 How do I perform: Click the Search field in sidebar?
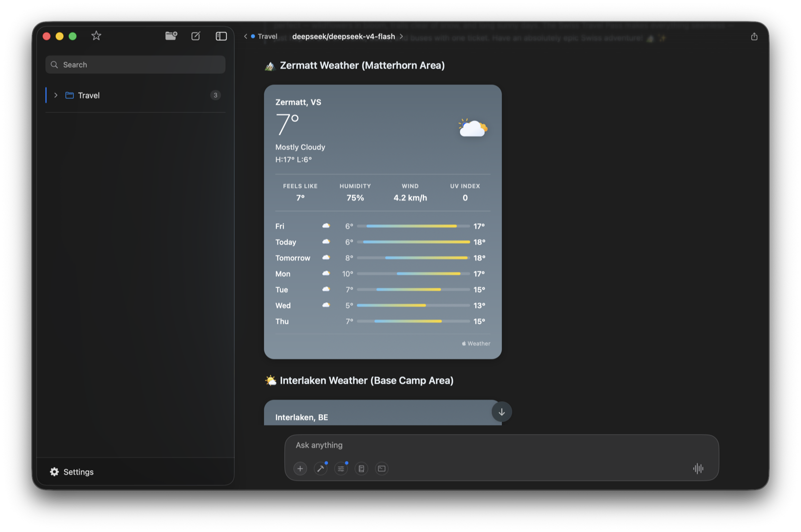[135, 65]
